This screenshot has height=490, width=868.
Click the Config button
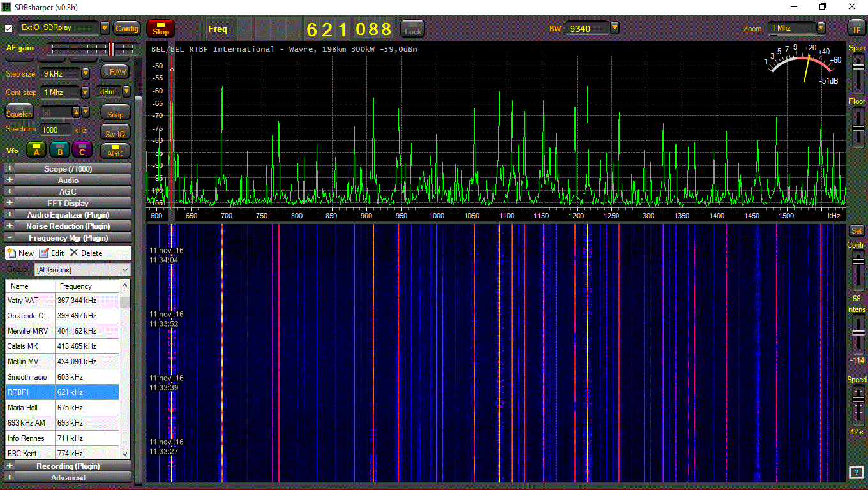[x=126, y=28]
